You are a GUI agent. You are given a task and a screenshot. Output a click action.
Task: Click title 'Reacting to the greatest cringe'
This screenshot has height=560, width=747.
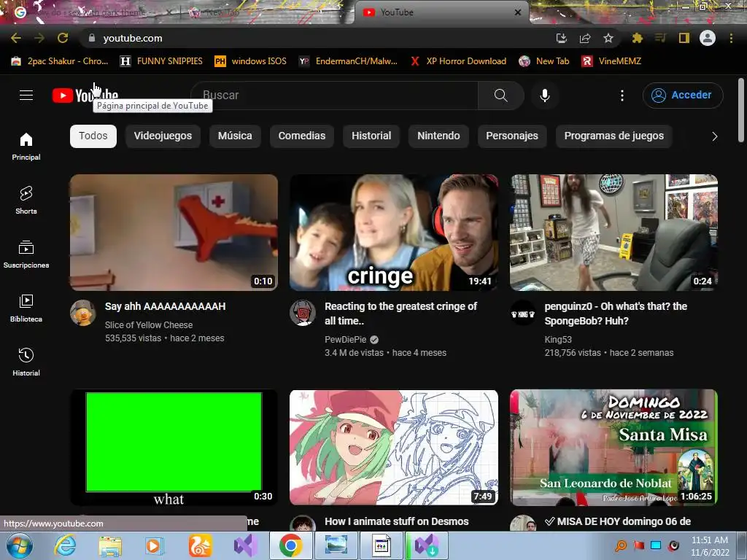pyautogui.click(x=400, y=314)
